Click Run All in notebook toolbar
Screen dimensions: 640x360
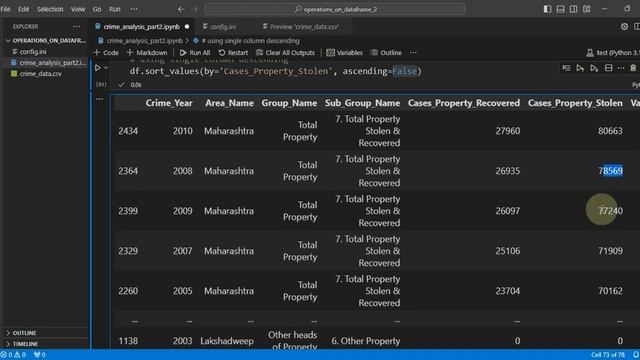tap(195, 53)
